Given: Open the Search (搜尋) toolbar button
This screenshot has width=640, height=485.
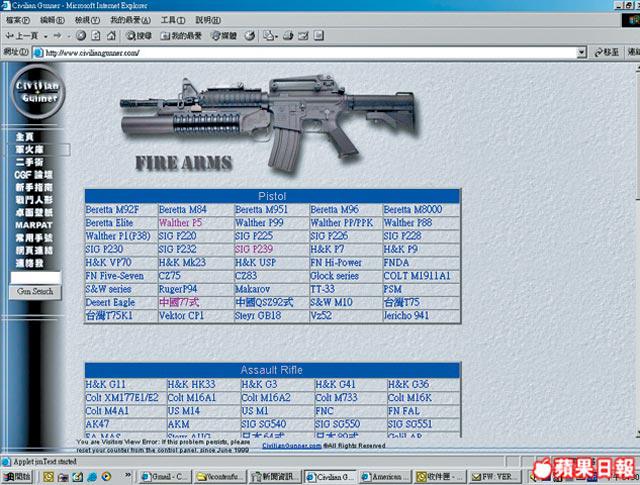Looking at the screenshot, I should [x=139, y=36].
